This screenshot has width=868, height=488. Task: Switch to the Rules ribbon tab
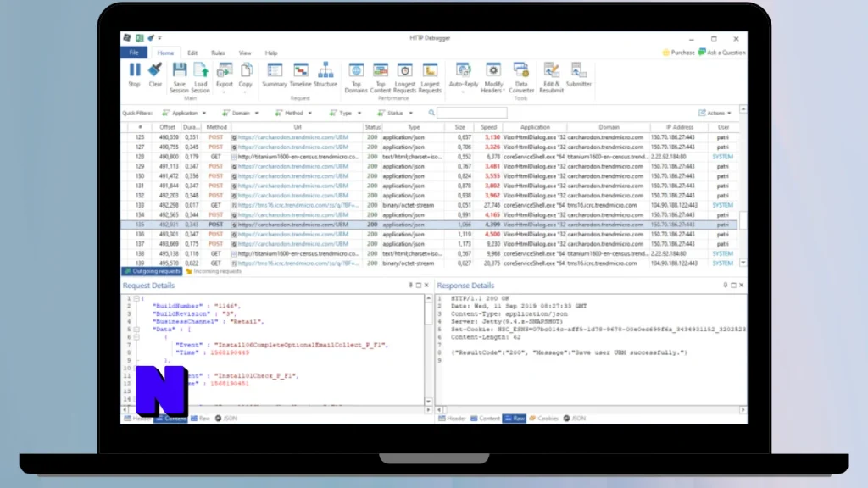tap(218, 53)
